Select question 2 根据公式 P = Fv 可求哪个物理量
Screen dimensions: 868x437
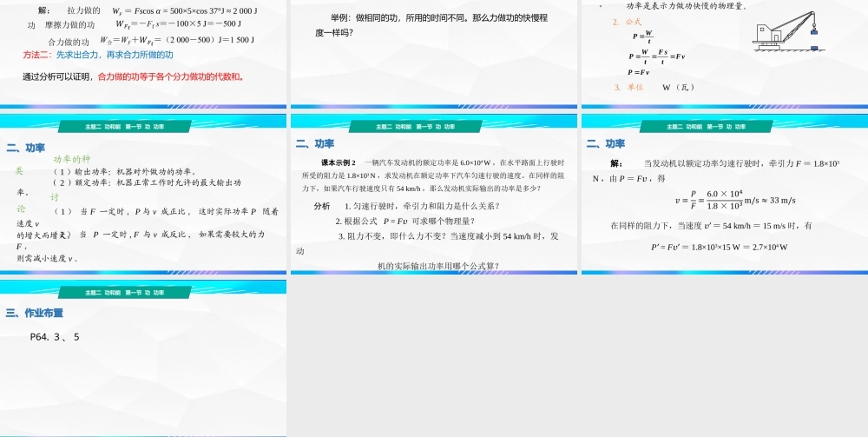pos(405,221)
